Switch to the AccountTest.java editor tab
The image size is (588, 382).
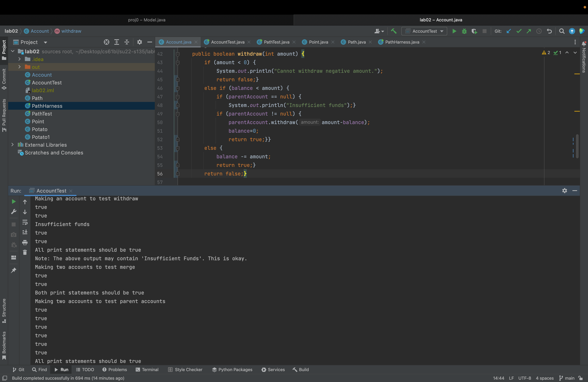tap(227, 42)
